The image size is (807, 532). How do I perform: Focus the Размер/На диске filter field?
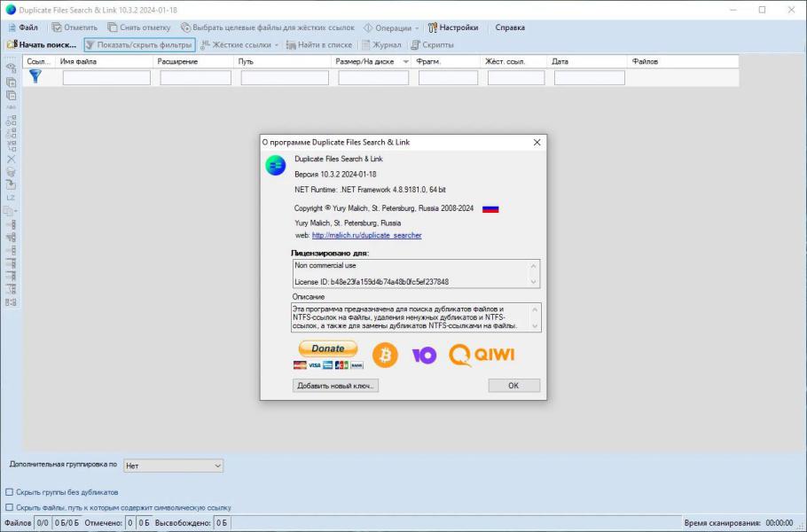[x=373, y=78]
